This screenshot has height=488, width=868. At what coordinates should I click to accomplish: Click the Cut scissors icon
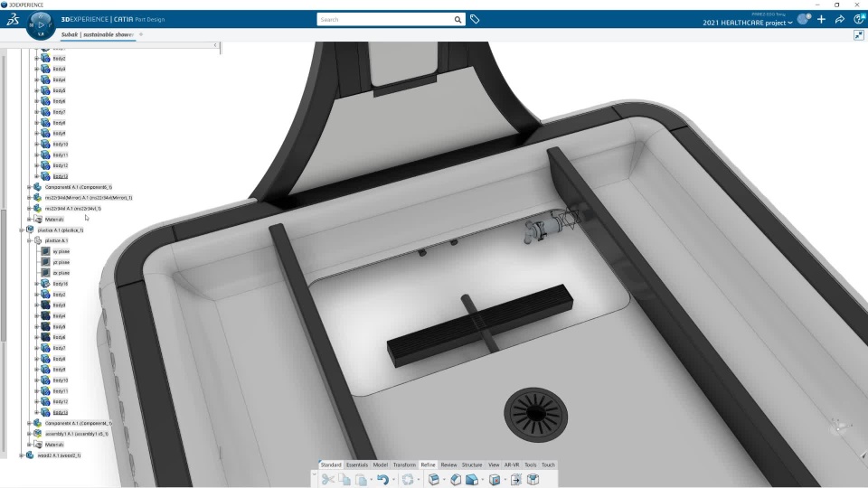(x=327, y=479)
